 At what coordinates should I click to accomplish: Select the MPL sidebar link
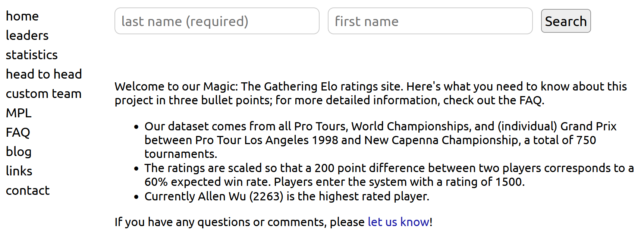click(x=19, y=113)
